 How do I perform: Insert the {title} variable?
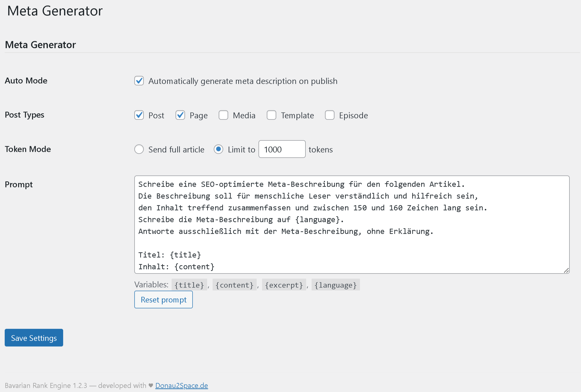pyautogui.click(x=189, y=285)
